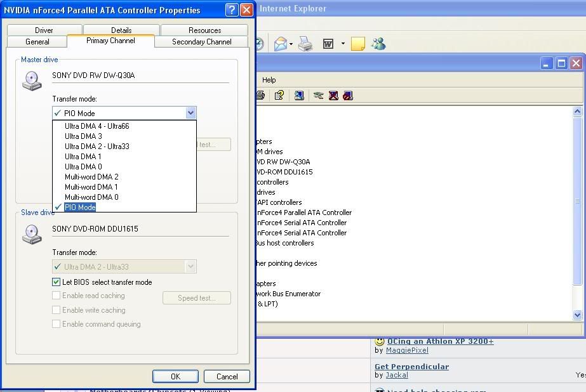The width and height of the screenshot is (586, 392).
Task: Select Ultra DMA 2 - Ultra33 in open list
Action: [x=124, y=146]
